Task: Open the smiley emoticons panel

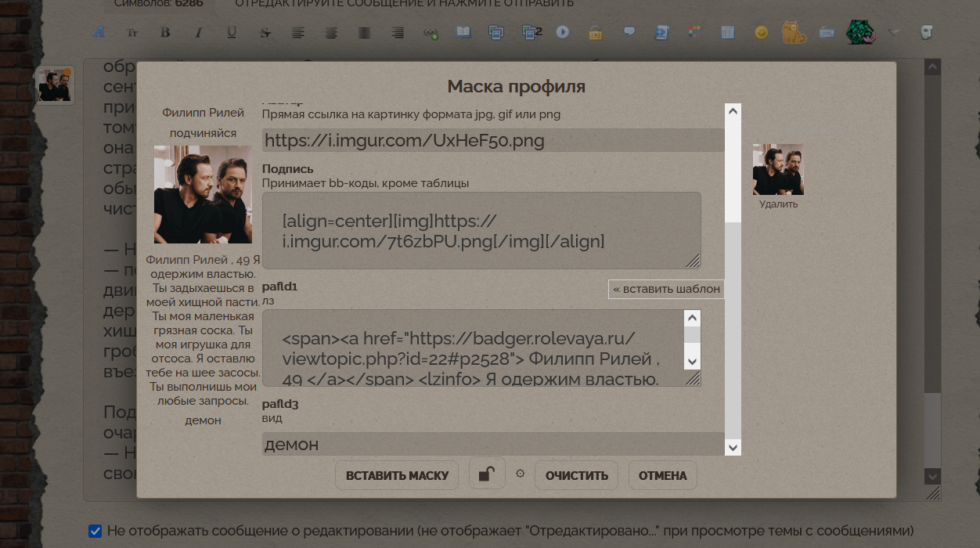Action: 761,33
